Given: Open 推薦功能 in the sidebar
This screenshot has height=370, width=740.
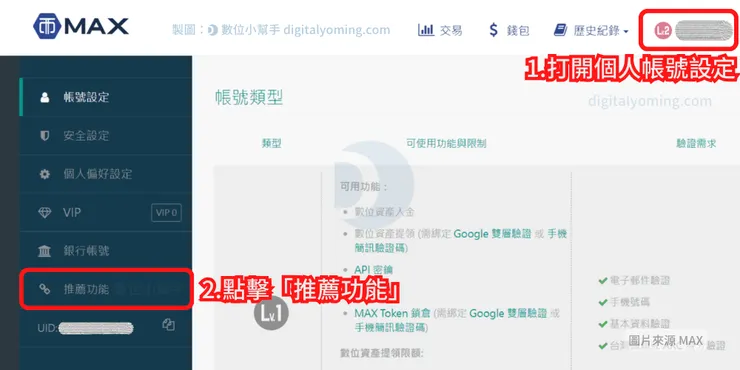Looking at the screenshot, I should [106, 289].
